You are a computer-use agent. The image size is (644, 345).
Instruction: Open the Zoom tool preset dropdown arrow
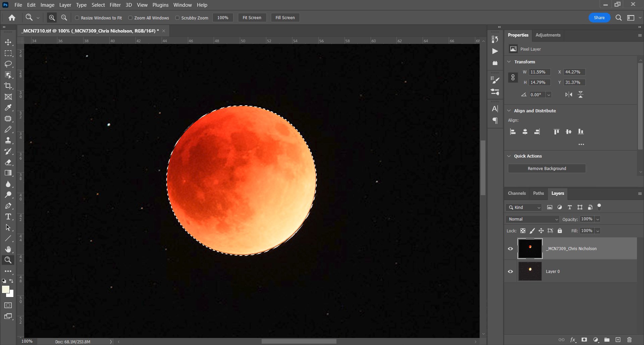pos(38,18)
